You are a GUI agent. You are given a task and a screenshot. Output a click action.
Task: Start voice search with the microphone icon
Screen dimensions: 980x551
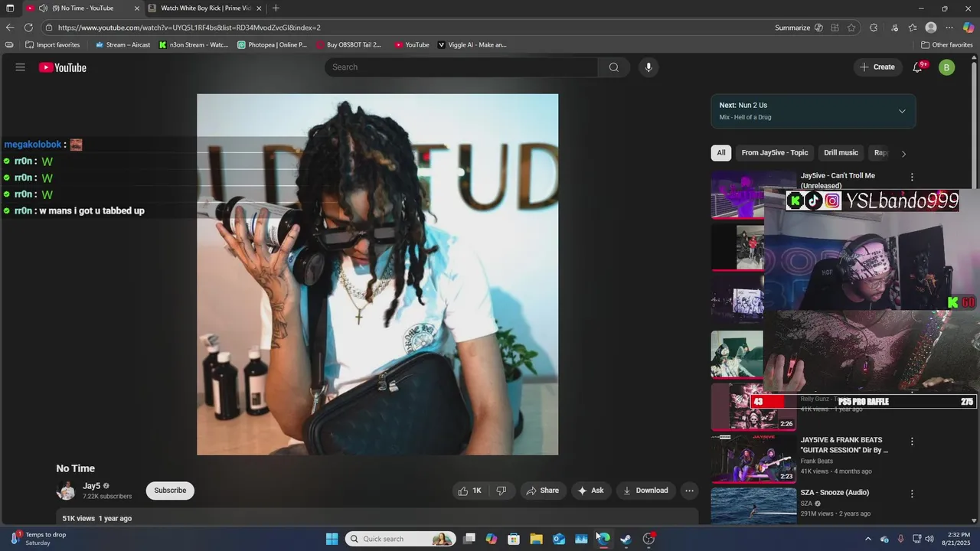pyautogui.click(x=648, y=67)
